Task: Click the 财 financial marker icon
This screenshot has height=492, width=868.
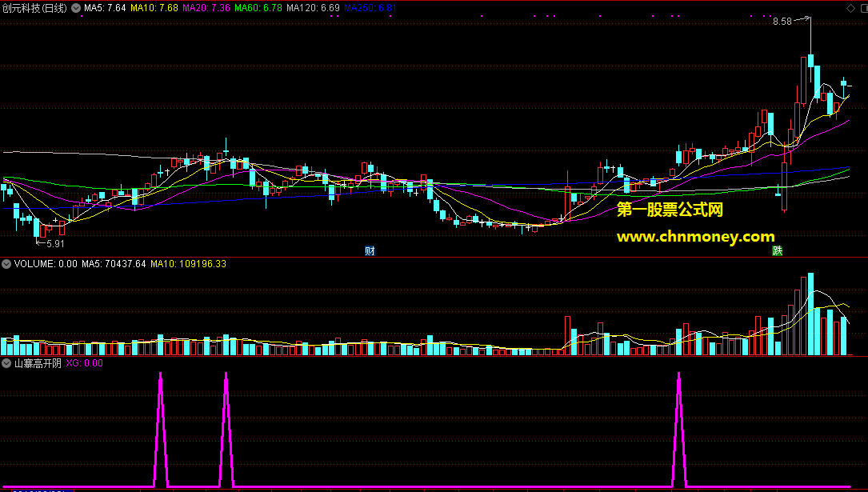Action: coord(370,250)
